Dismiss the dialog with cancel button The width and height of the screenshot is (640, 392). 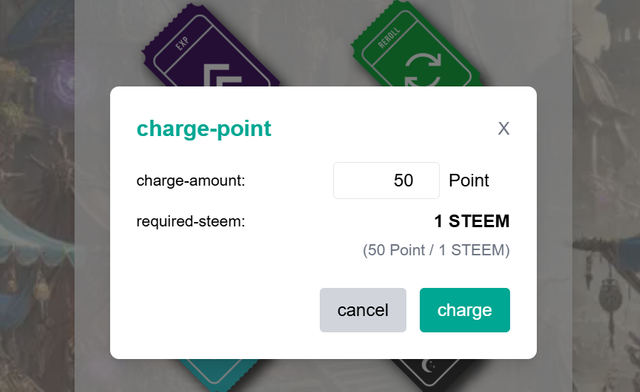[x=363, y=310]
